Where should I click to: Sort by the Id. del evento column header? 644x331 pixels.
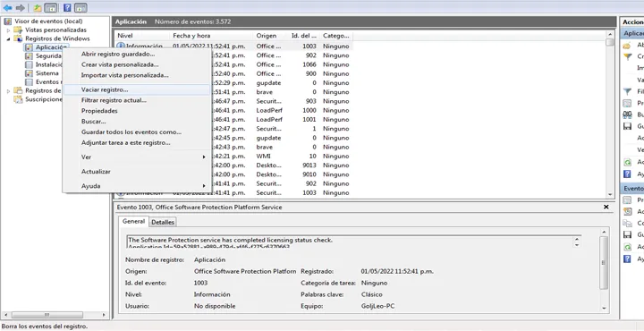coord(304,36)
